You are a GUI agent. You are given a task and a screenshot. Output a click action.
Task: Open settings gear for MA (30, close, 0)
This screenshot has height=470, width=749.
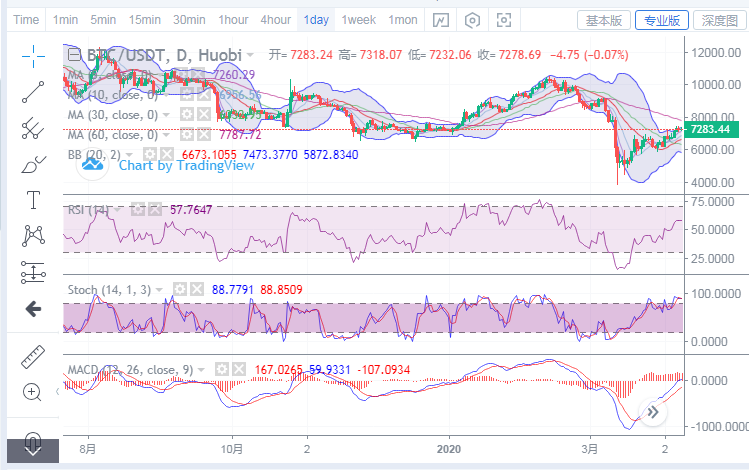click(x=187, y=115)
